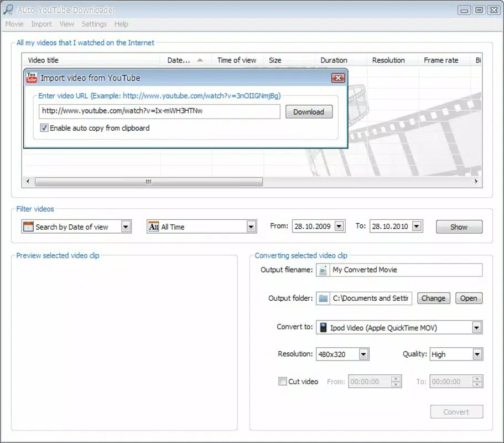Click the Output filename text field
Viewport: 504px width, 443px height.
406,270
